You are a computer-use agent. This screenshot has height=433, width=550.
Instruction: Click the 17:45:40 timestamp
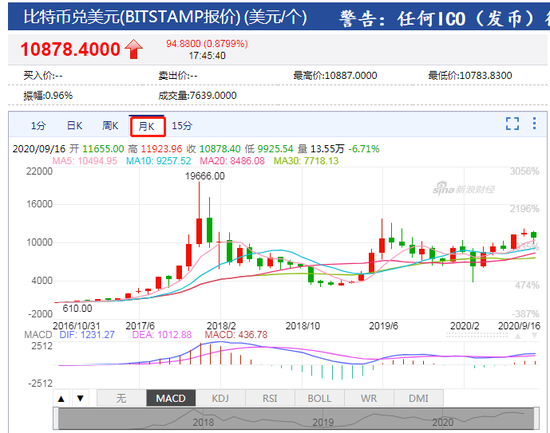pyautogui.click(x=207, y=56)
